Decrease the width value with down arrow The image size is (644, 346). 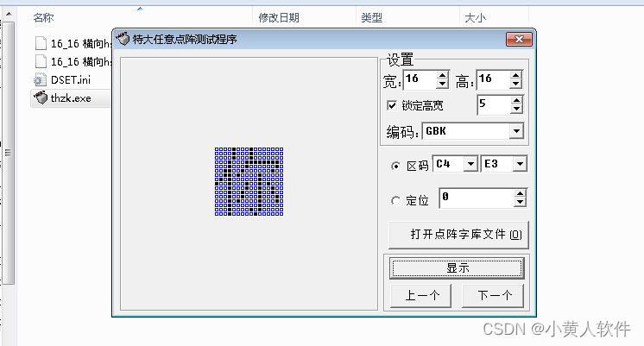(x=442, y=85)
